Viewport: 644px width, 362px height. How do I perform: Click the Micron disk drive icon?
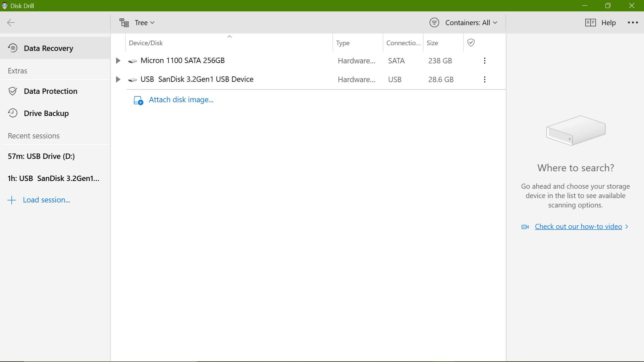[x=132, y=61]
